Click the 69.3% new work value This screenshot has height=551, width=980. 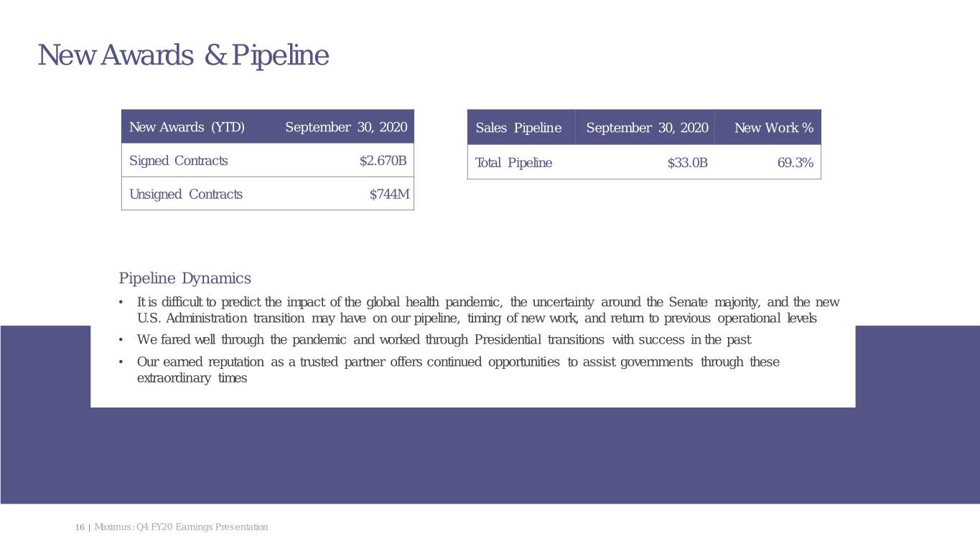[795, 163]
